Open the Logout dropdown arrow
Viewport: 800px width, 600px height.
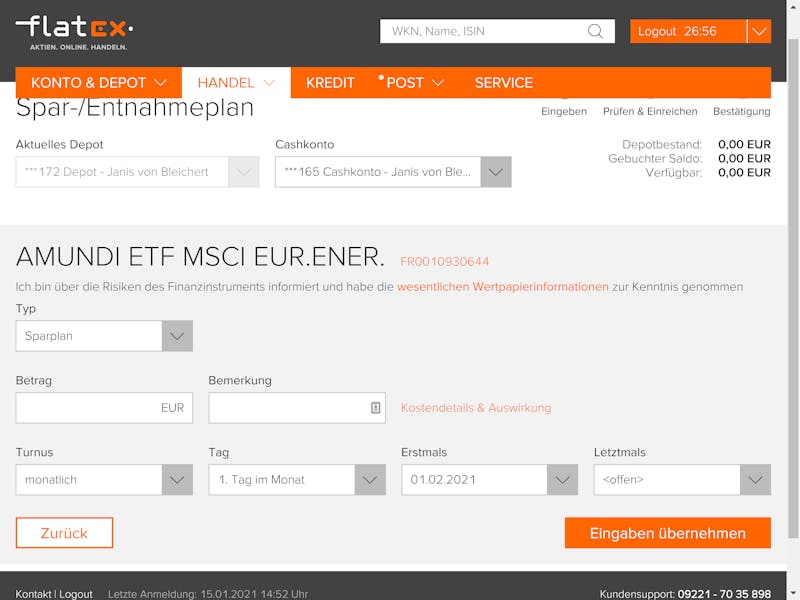tap(759, 31)
